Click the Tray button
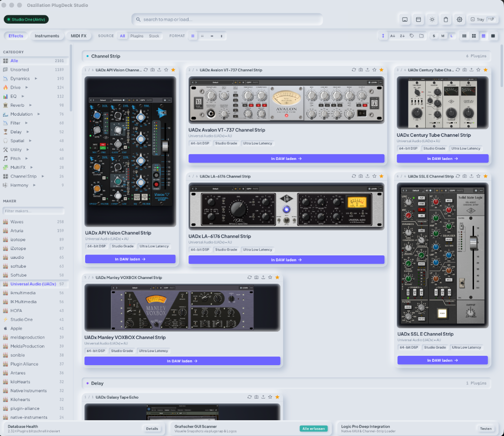The image size is (504, 436). 483,20
